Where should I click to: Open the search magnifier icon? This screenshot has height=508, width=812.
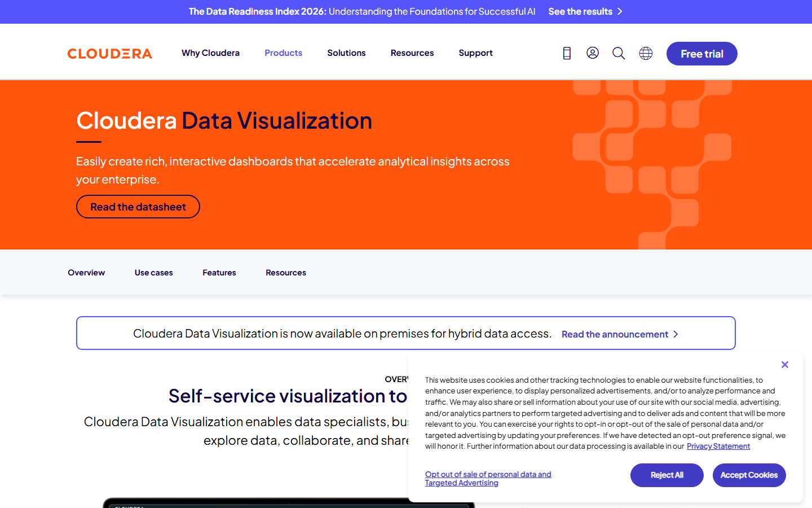click(x=619, y=53)
